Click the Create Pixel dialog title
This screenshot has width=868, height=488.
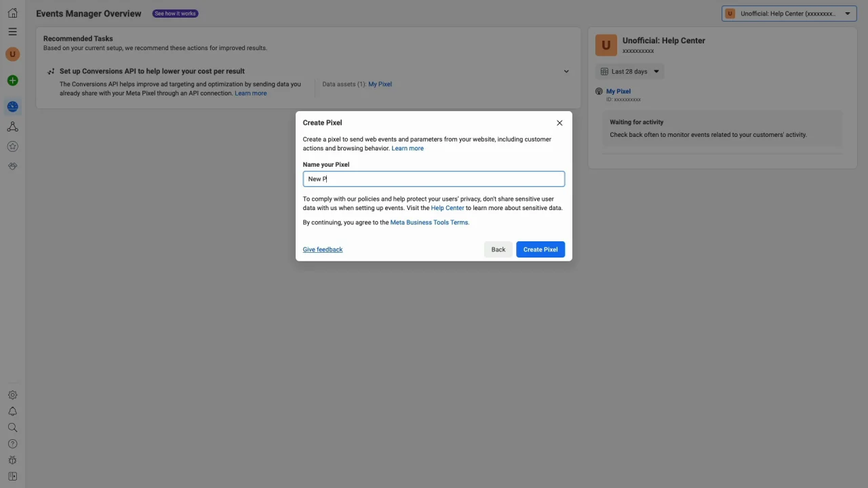point(323,123)
